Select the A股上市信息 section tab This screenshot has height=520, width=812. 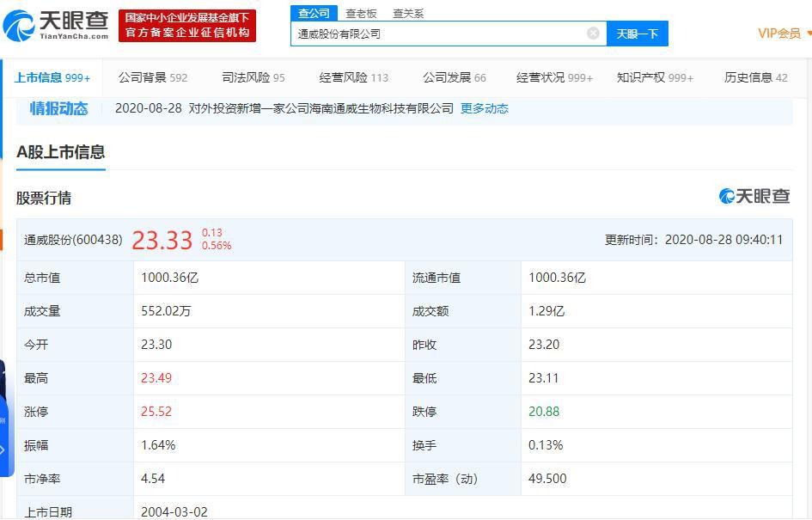coord(61,152)
